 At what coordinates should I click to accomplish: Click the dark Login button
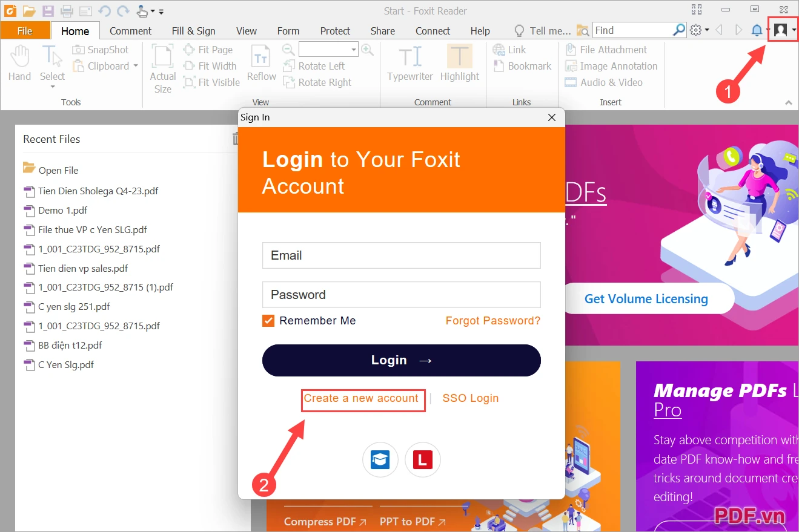click(x=401, y=360)
